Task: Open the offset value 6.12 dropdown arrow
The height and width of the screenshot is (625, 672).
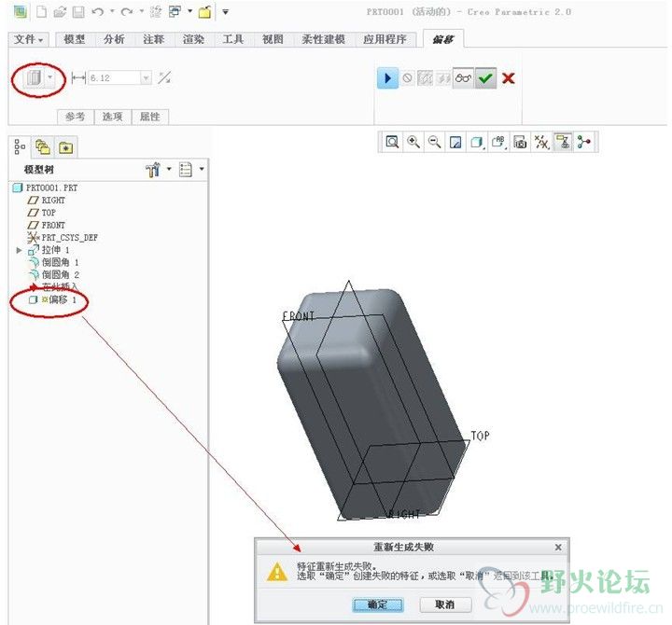Action: tap(147, 78)
